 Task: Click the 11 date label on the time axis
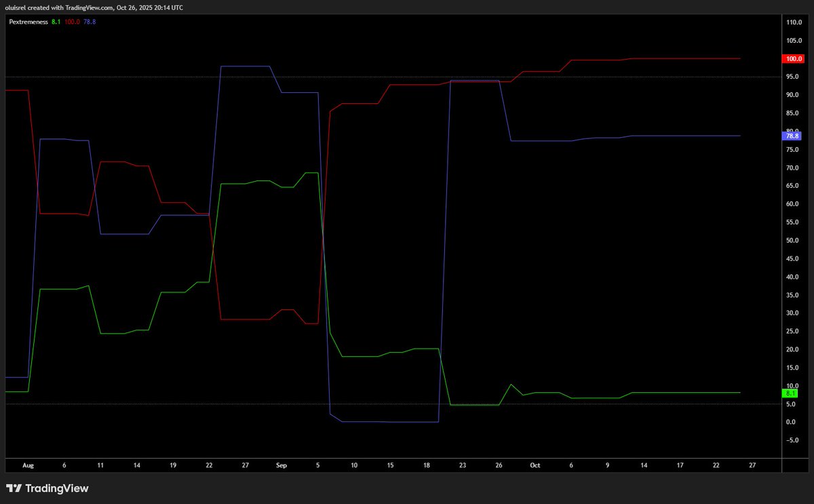tap(100, 466)
